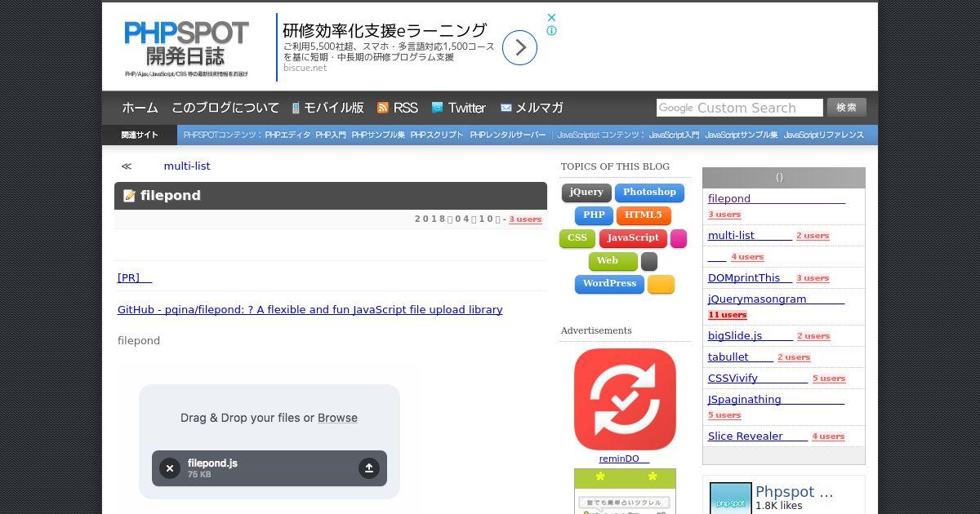Click the mobile phone icon for モバイル版
Viewport: 980px width, 514px height.
296,108
